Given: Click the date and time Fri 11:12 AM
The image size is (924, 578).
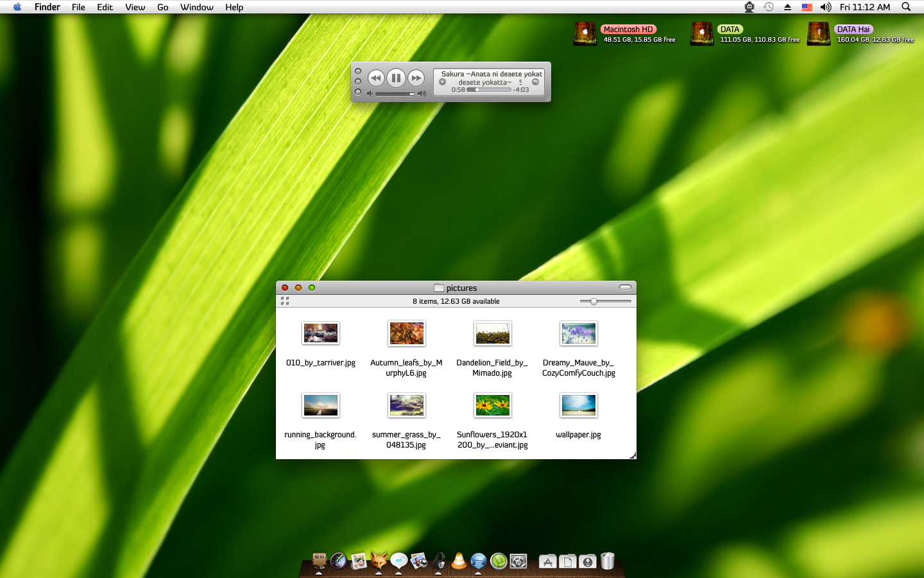Looking at the screenshot, I should click(865, 7).
